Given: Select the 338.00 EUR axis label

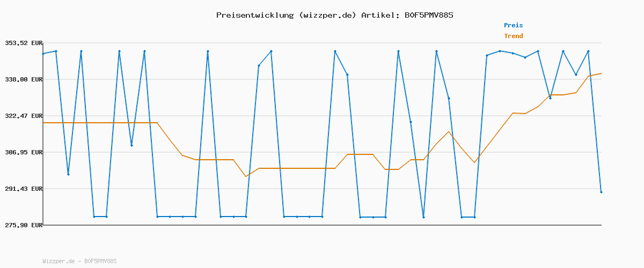Looking at the screenshot, I should tap(23, 79).
